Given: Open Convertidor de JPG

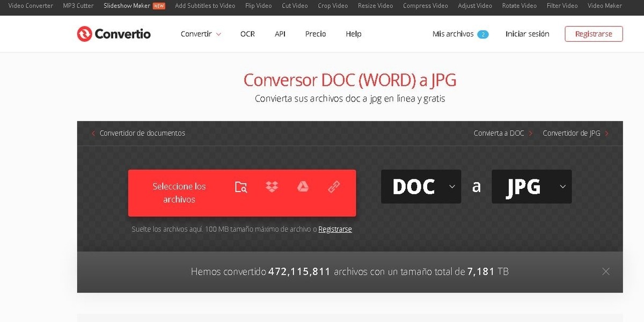Looking at the screenshot, I should pyautogui.click(x=572, y=133).
